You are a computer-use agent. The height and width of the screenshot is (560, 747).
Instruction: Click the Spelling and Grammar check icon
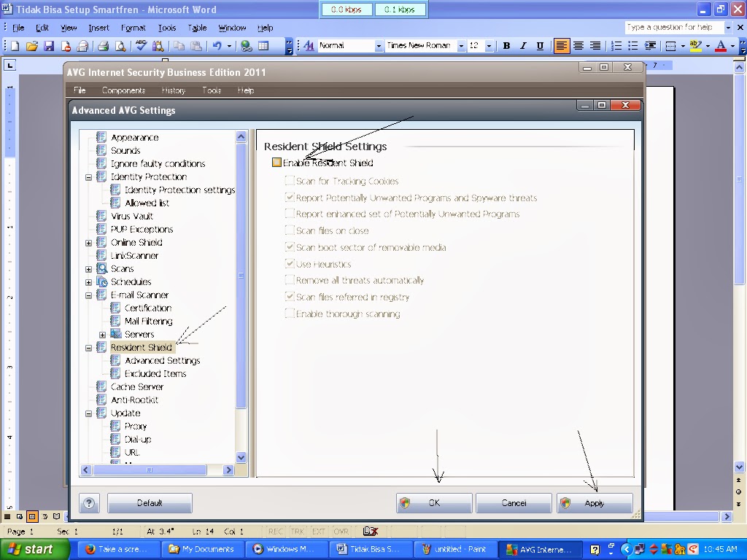click(141, 46)
